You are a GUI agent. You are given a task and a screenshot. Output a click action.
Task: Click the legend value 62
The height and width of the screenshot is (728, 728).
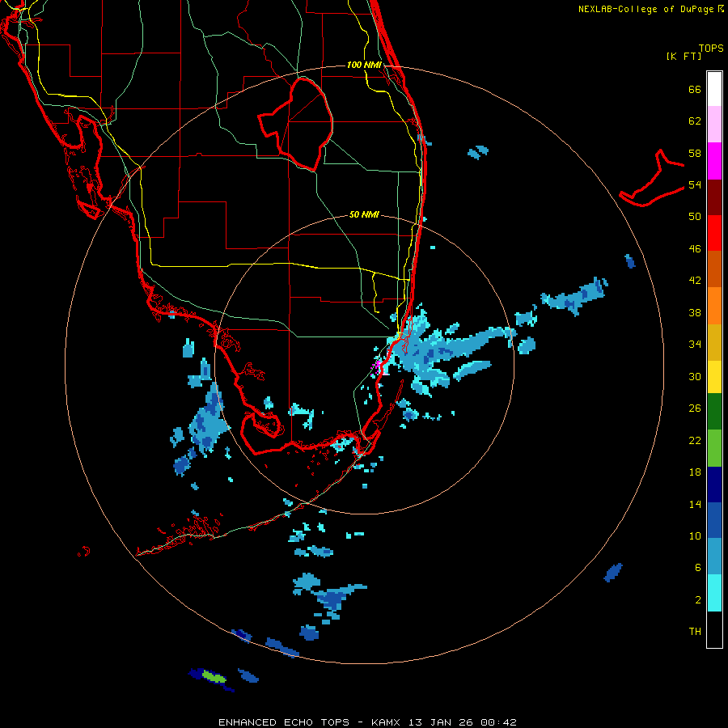point(695,121)
